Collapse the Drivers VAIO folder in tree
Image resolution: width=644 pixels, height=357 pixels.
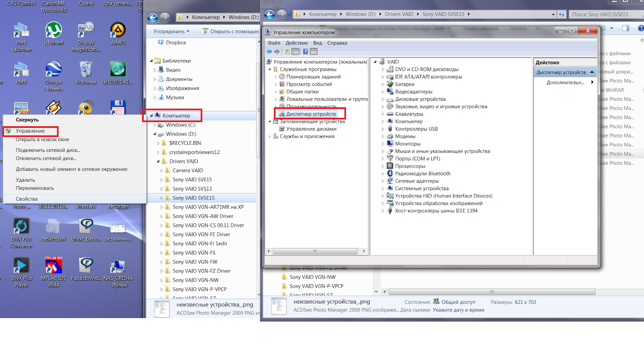pyautogui.click(x=158, y=161)
